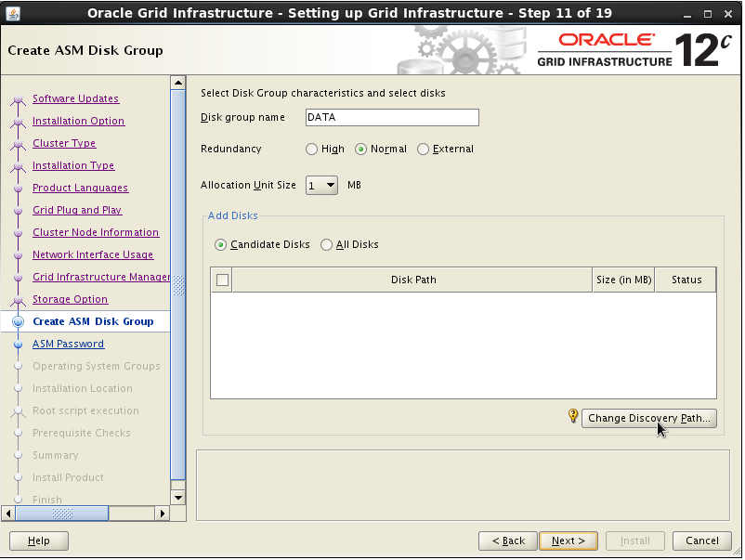Image resolution: width=745 pixels, height=560 pixels.
Task: Open Grid Infrastructure Management step
Action: tap(101, 277)
